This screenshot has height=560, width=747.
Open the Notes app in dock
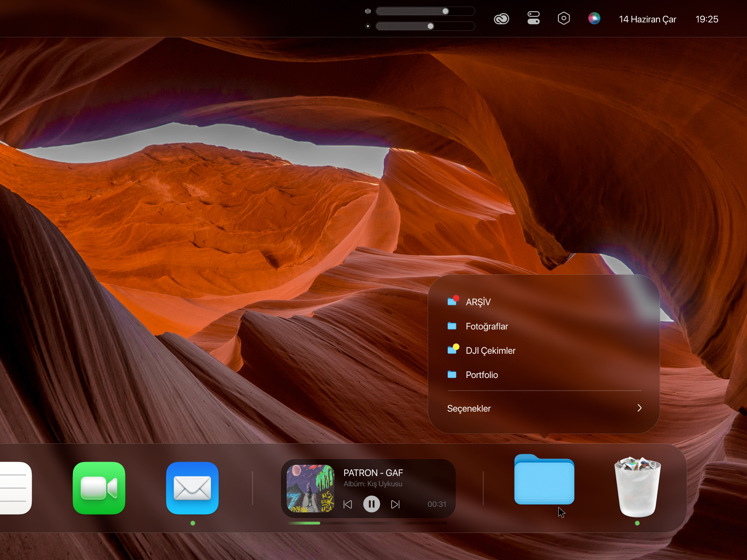point(15,488)
